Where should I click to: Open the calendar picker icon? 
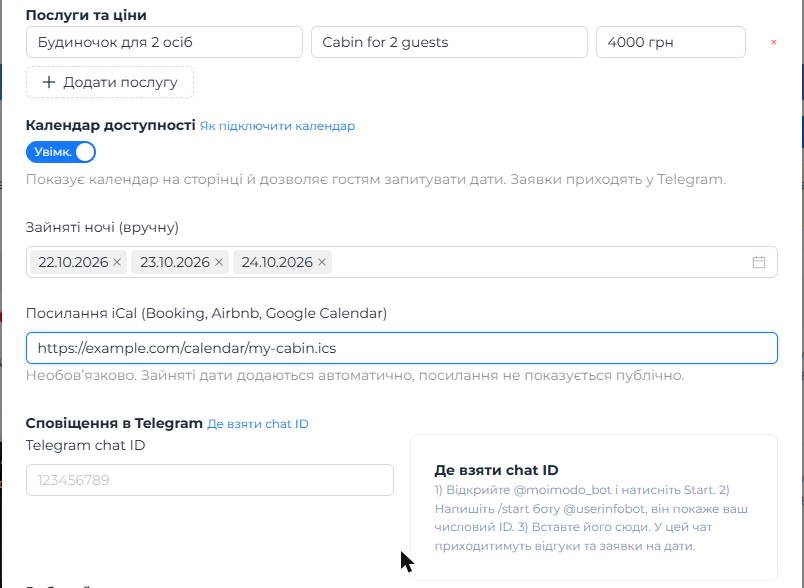pyautogui.click(x=759, y=262)
